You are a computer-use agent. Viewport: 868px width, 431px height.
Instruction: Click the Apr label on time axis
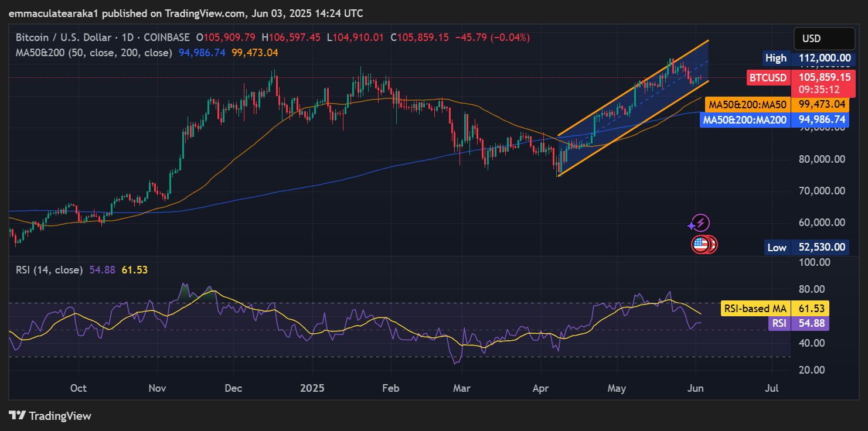pyautogui.click(x=541, y=388)
